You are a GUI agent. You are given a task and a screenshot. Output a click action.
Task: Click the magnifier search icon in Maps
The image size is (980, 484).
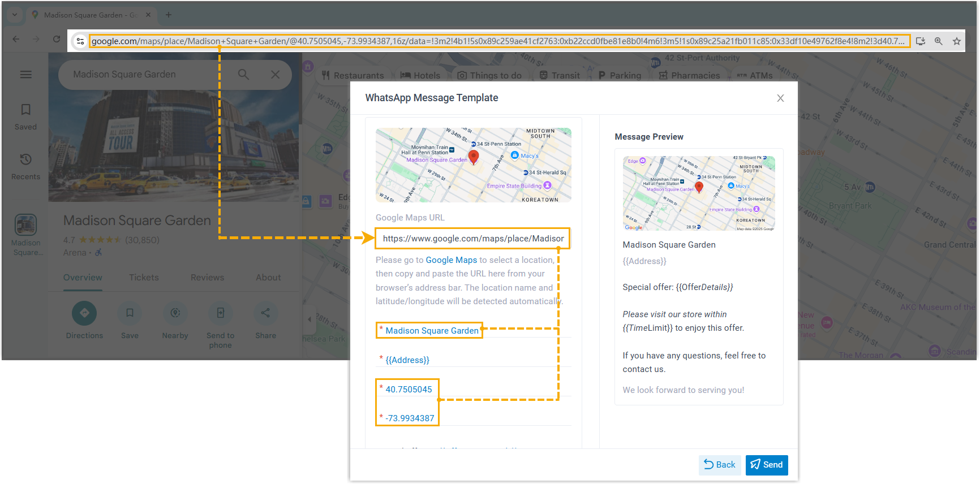click(243, 75)
